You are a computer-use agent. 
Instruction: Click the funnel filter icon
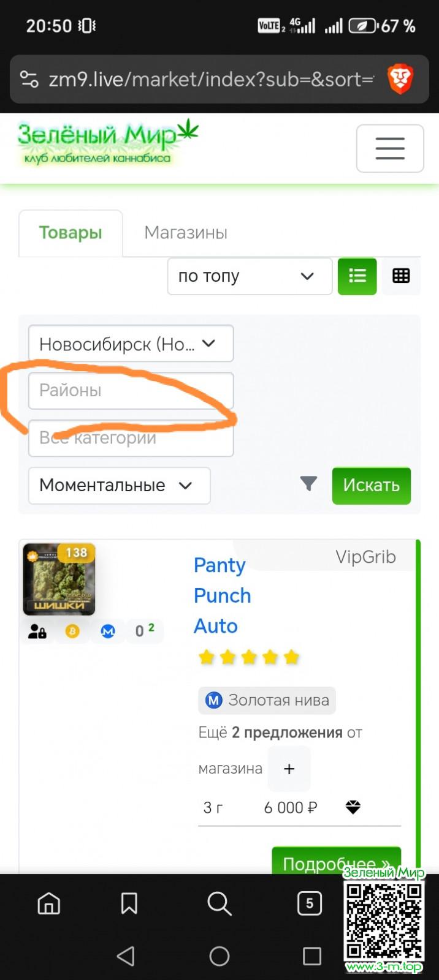pos(308,484)
